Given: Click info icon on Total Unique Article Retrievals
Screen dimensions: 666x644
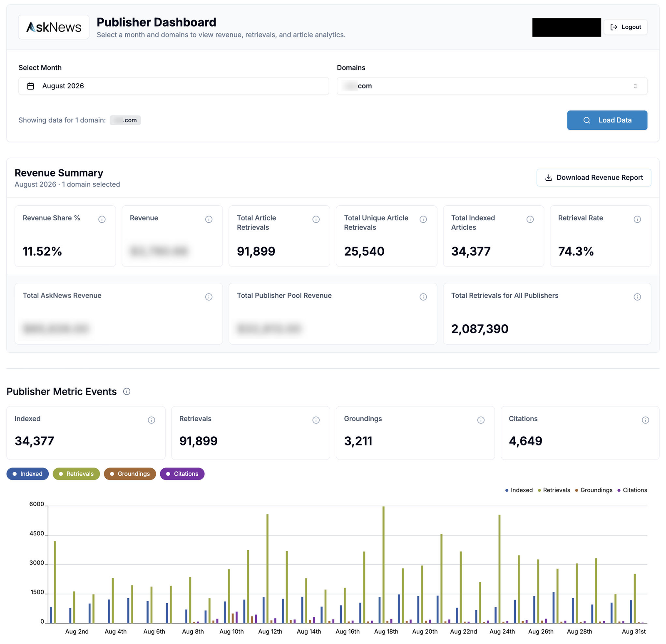Looking at the screenshot, I should click(x=423, y=219).
